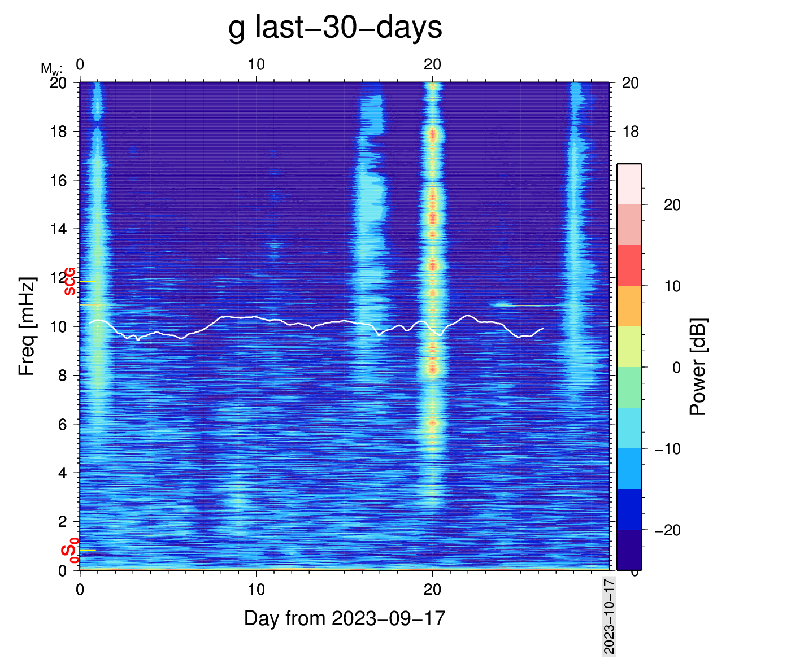Viewport: 791px width, 672px height.
Task: Click the "Day from 2023-09-17" x-axis label
Action: click(345, 618)
